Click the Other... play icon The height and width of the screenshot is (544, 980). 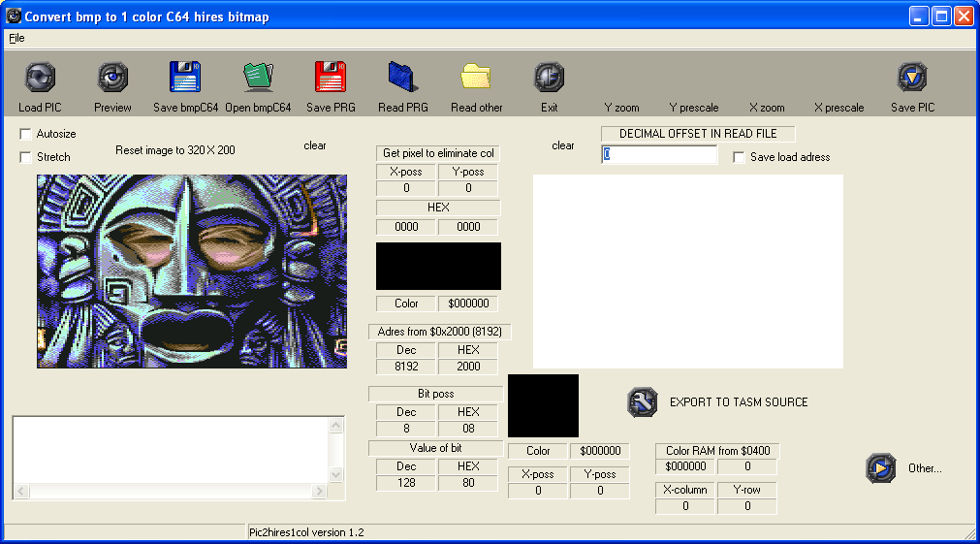(x=880, y=468)
